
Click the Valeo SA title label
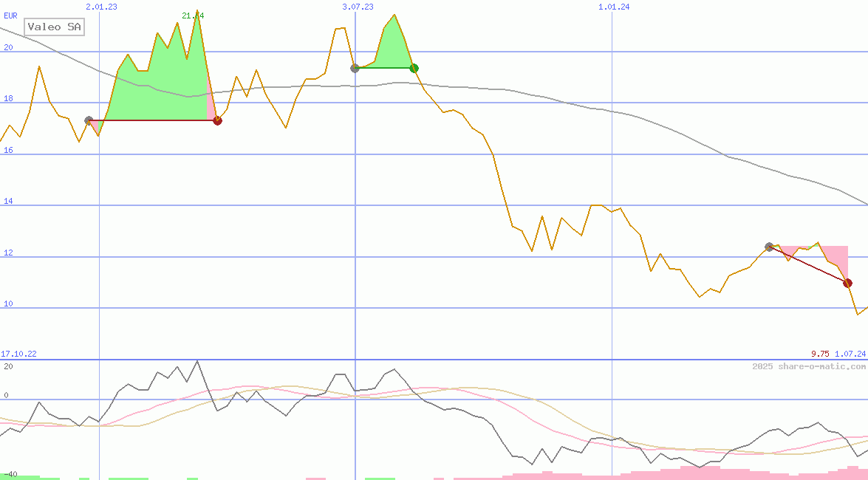(x=54, y=27)
